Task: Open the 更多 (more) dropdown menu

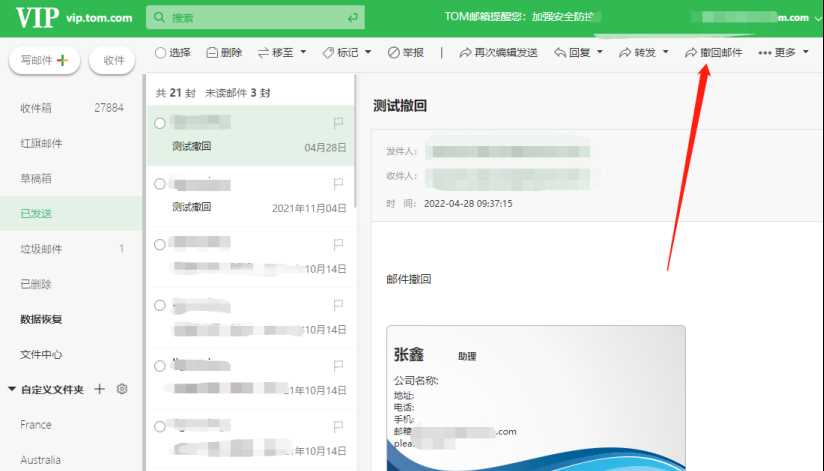Action: [783, 53]
